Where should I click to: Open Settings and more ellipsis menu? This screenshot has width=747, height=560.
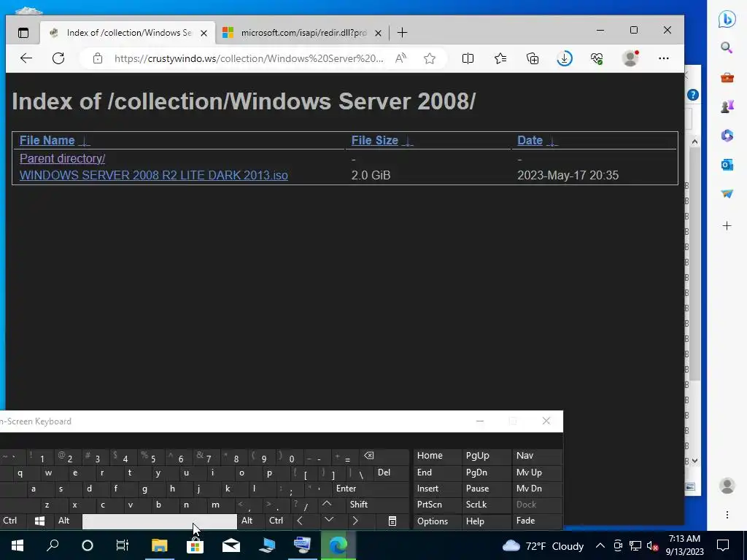(x=664, y=58)
